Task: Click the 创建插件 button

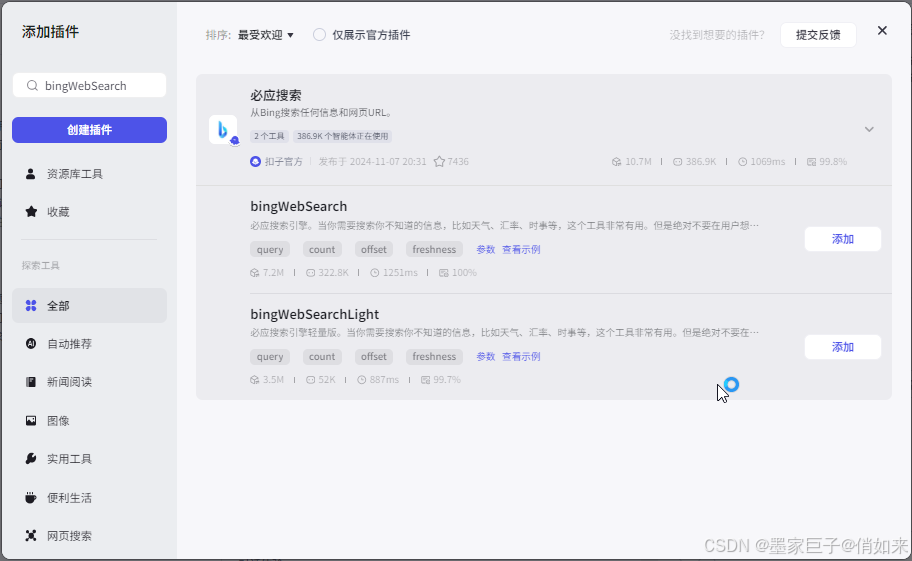Action: tap(90, 130)
